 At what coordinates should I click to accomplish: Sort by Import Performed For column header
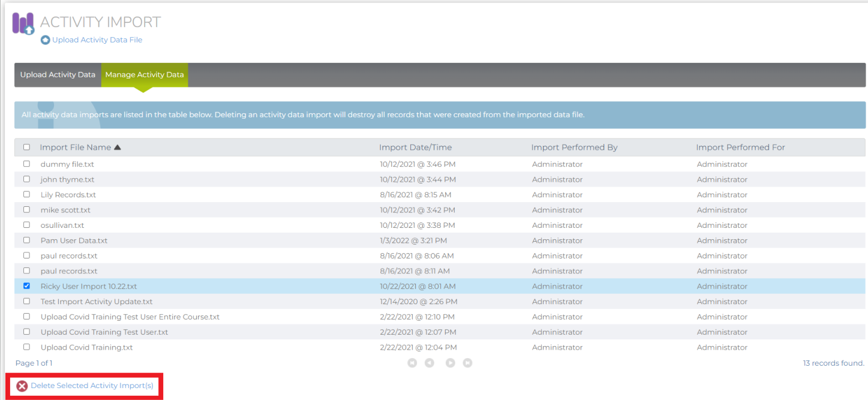[740, 148]
